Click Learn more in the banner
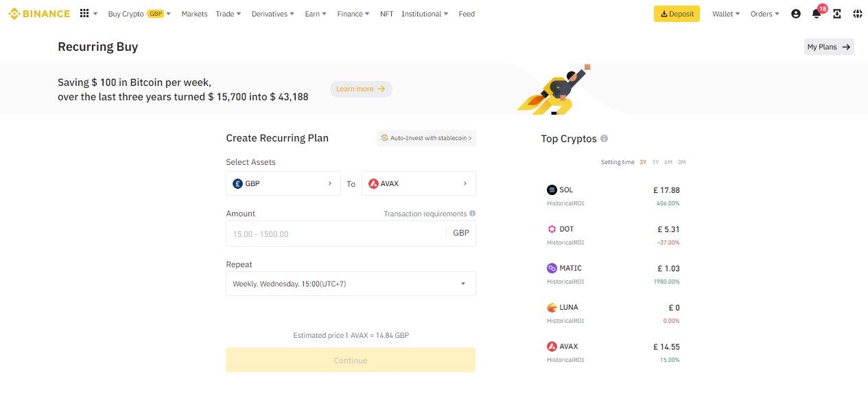 (x=361, y=89)
